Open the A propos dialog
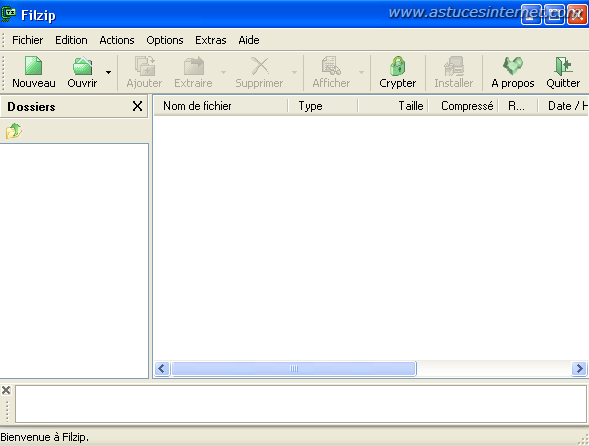Screen dimensions: 589x446 coord(513,73)
